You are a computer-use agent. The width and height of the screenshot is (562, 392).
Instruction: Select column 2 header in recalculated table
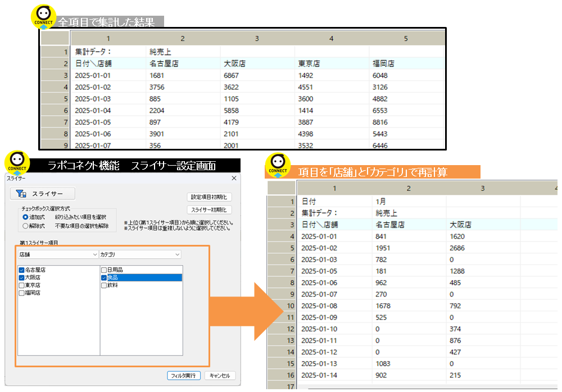tap(409, 189)
